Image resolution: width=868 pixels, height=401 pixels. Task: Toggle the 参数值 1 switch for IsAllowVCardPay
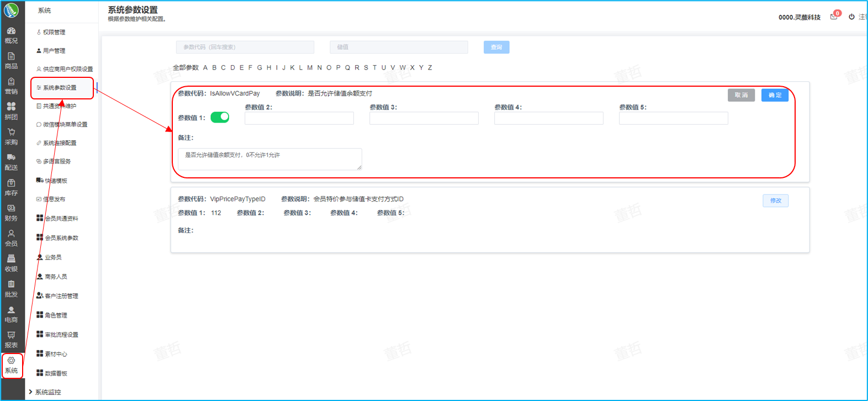[220, 117]
